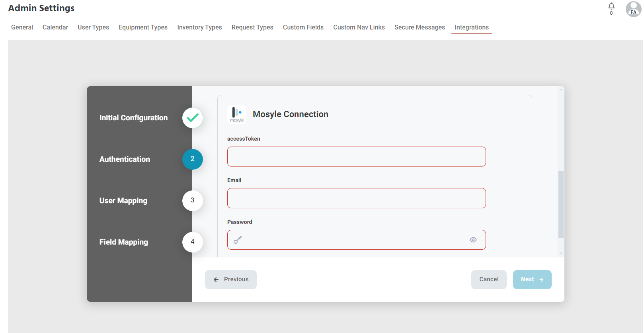Click the completed Initial Configuration checkmark
Viewport: 644px width, 333px height.
click(x=193, y=118)
